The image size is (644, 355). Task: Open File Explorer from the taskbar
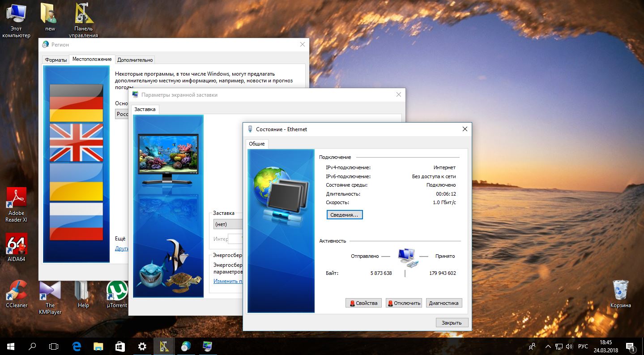pos(98,346)
